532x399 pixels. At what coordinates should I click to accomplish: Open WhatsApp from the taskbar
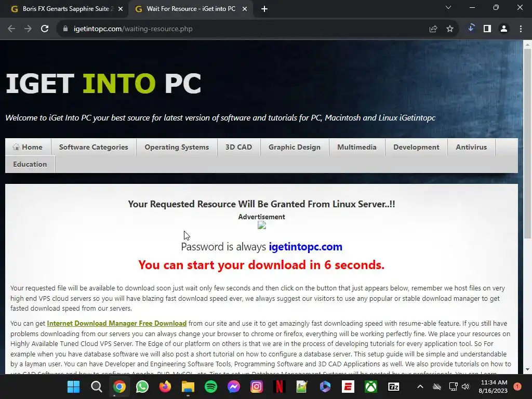point(142,387)
